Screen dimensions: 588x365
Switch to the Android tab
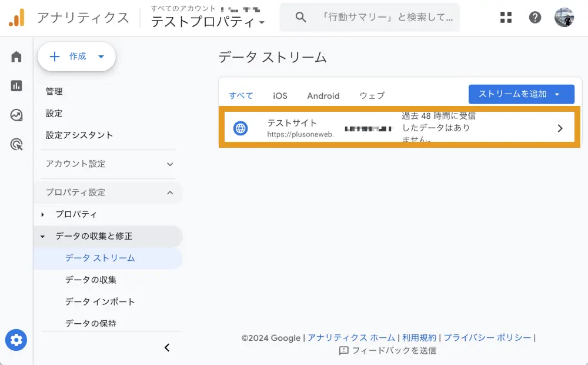(323, 95)
